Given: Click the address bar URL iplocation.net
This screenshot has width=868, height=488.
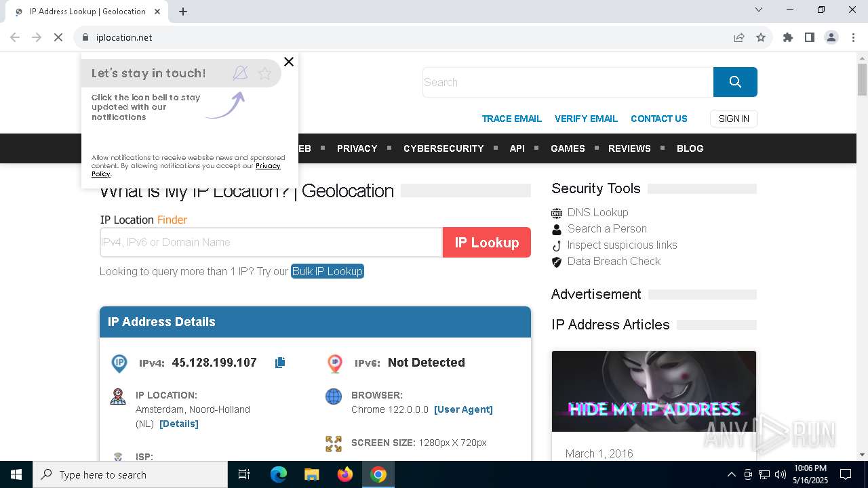Looking at the screenshot, I should [124, 37].
